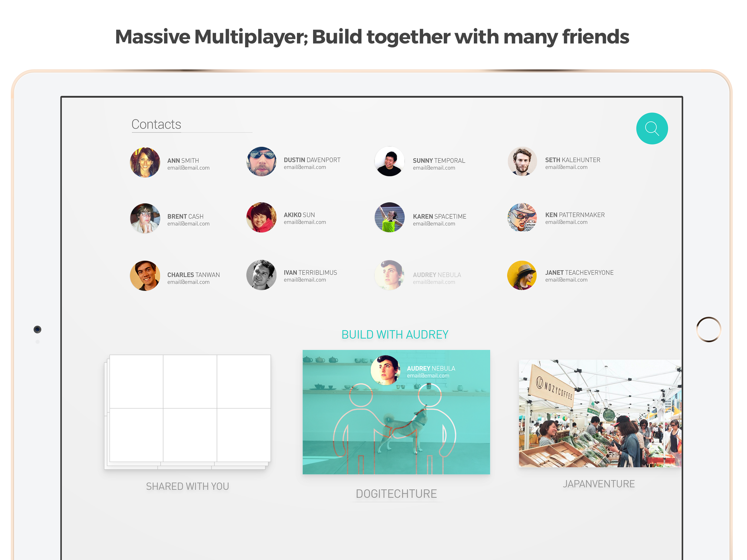This screenshot has width=747, height=560.
Task: Tap Ken Patternmaker's cartoon avatar
Action: point(522,217)
